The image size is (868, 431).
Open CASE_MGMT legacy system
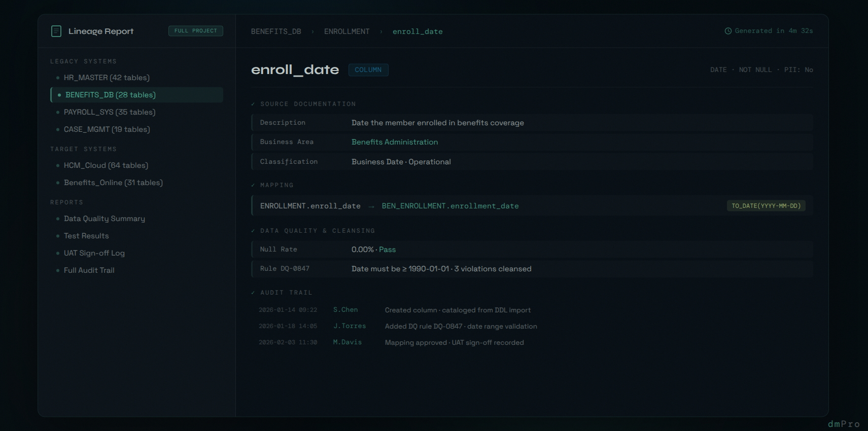pos(107,129)
